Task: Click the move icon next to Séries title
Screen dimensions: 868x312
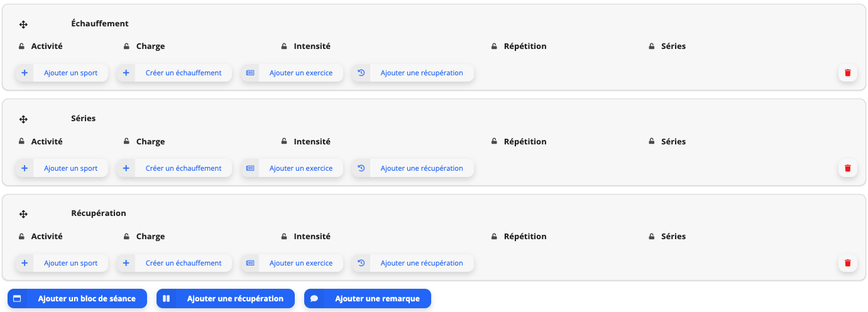Action: 23,119
